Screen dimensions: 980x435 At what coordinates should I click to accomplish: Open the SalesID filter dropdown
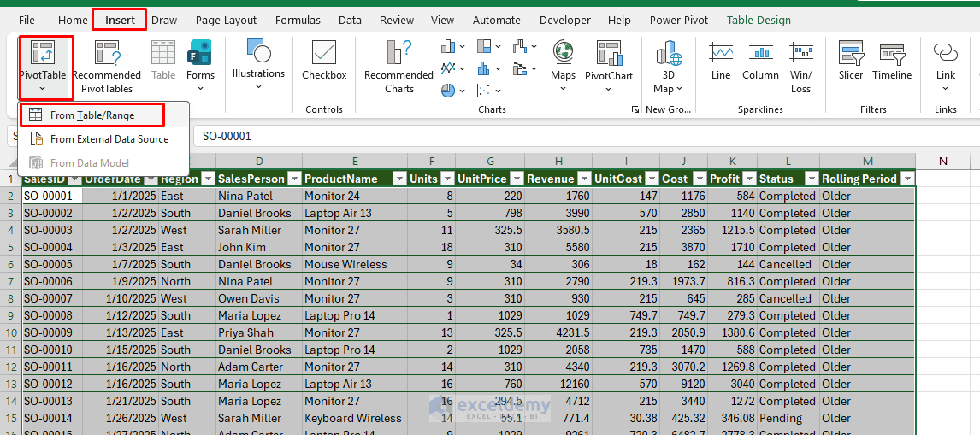[x=74, y=179]
